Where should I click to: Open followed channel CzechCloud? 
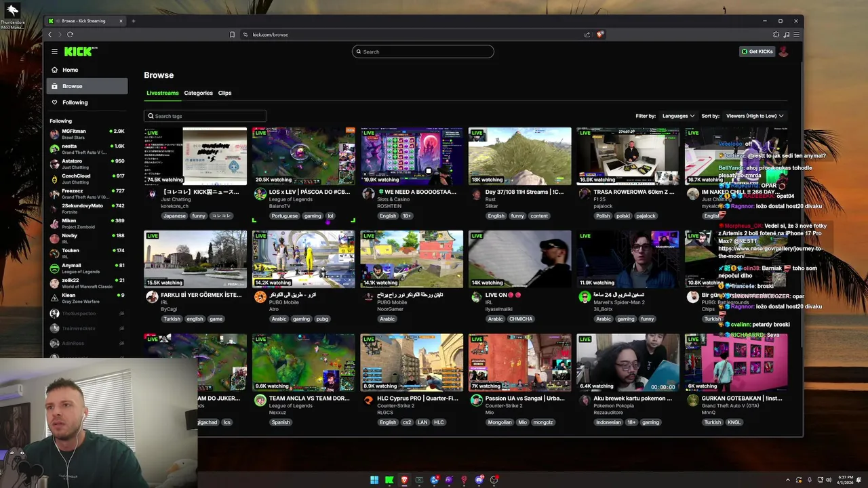click(87, 178)
